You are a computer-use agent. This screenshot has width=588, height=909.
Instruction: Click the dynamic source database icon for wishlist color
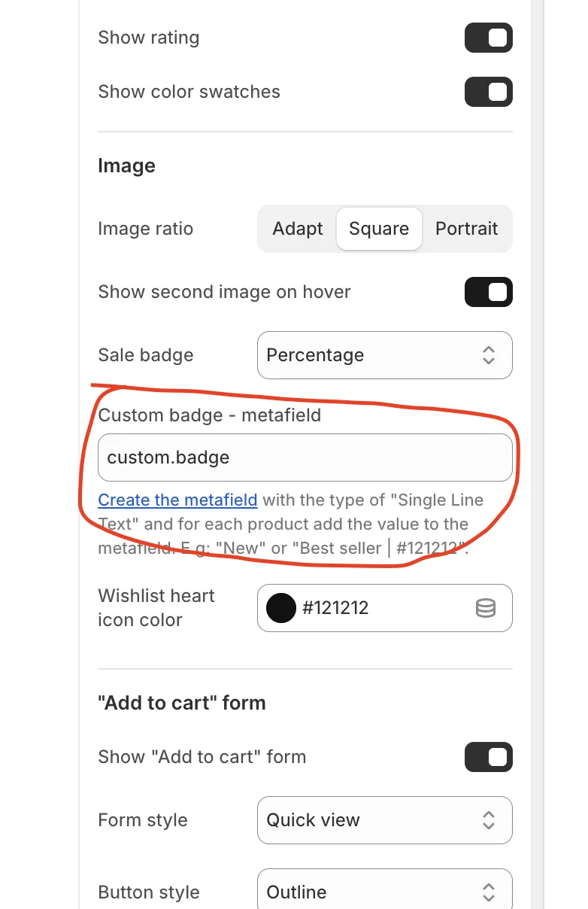[486, 607]
